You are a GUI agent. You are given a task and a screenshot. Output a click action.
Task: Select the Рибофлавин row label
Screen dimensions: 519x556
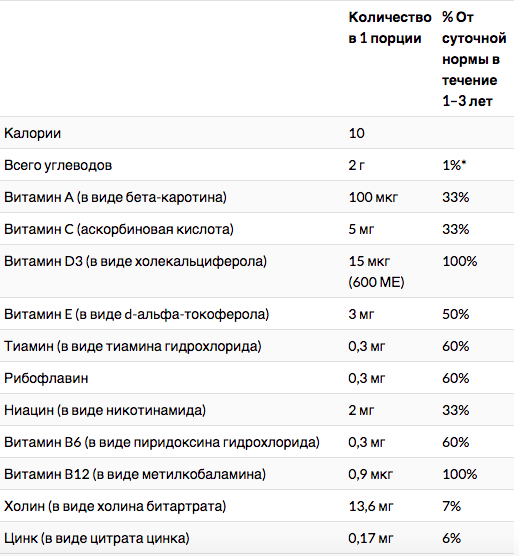point(46,378)
